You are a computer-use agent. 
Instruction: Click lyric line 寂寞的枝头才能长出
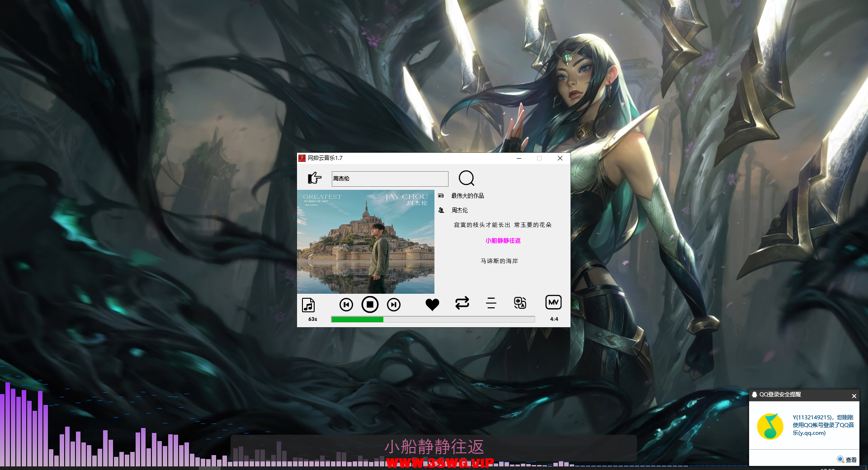(x=482, y=225)
